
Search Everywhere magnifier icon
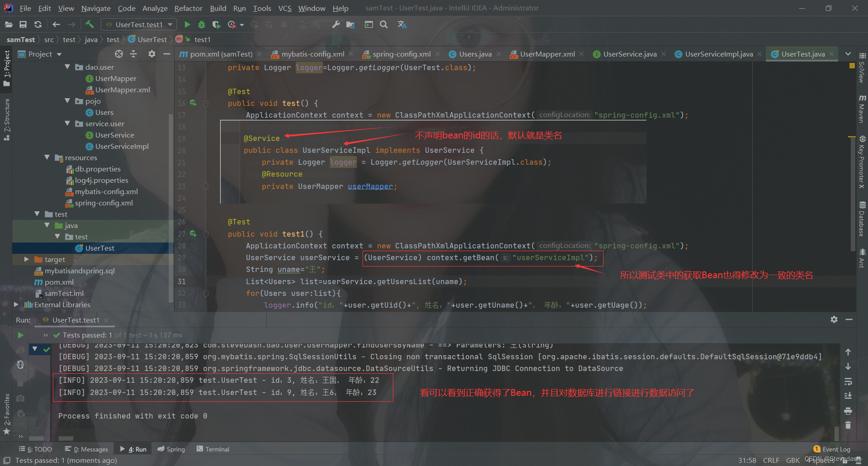click(384, 24)
